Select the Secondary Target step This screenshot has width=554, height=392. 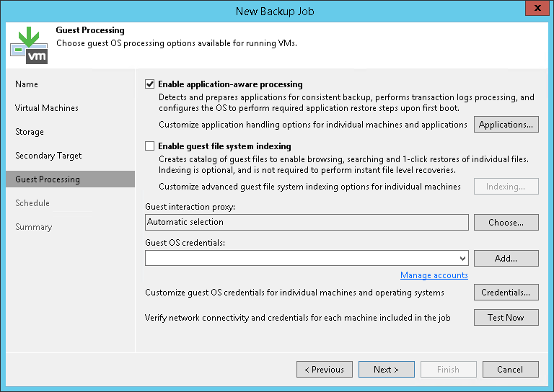point(48,156)
